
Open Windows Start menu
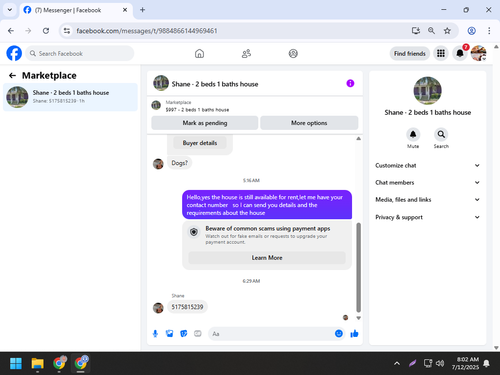point(16,363)
